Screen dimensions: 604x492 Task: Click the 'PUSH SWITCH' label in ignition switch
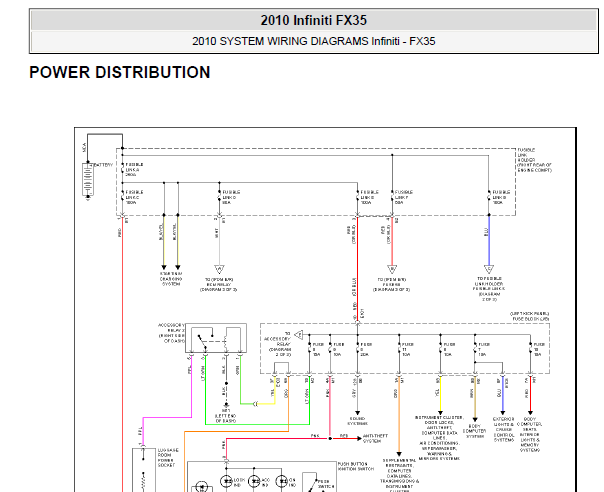click(326, 484)
